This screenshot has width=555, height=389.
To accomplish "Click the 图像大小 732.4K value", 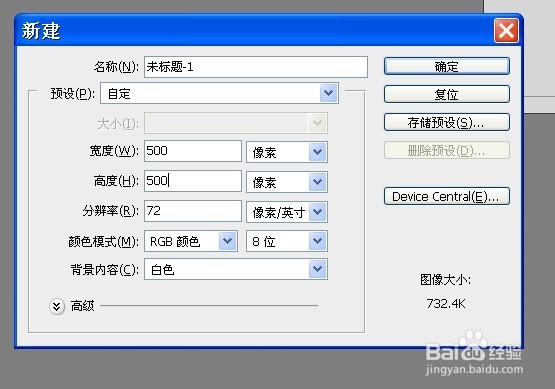I will click(446, 304).
